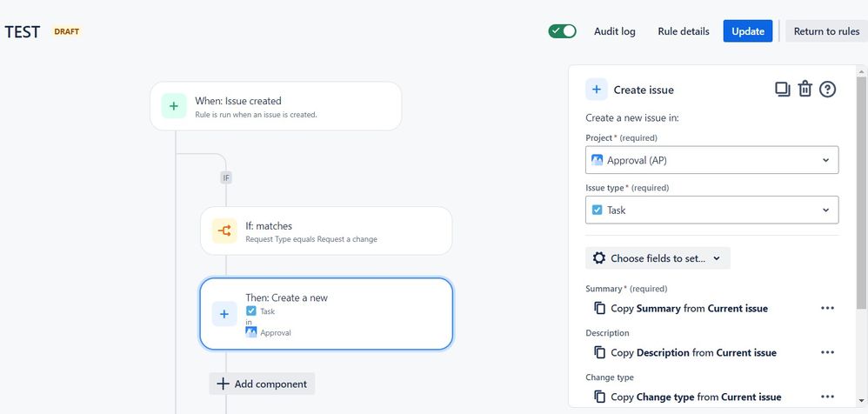Screen dimensions: 868x414
Task: Click the duplicate component icon
Action: pos(783,89)
